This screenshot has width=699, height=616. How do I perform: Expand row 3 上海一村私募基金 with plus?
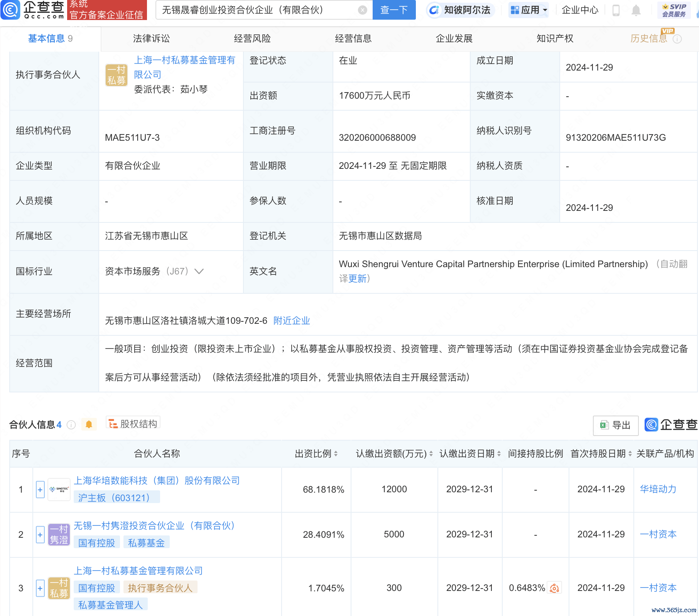coord(40,588)
